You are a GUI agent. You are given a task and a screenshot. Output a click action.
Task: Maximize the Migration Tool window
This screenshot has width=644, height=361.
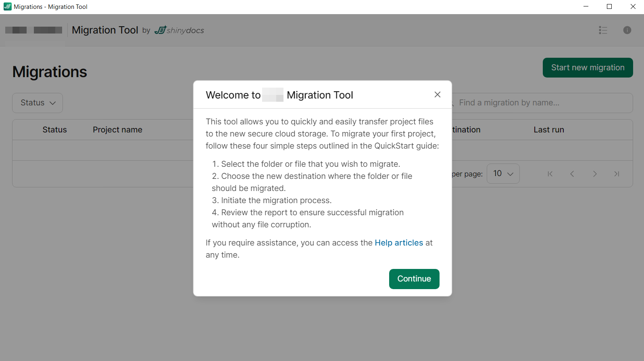[609, 7]
